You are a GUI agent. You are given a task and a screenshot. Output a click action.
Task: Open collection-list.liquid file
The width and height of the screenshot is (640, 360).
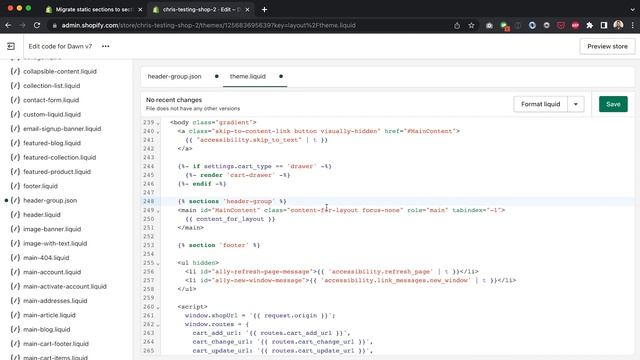pos(51,86)
